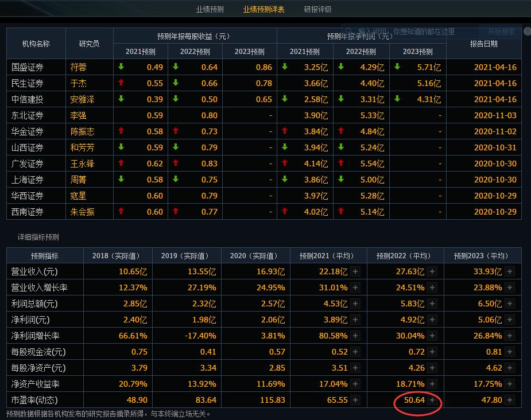Expand 利润总额 2022 plus button

[x=432, y=304]
